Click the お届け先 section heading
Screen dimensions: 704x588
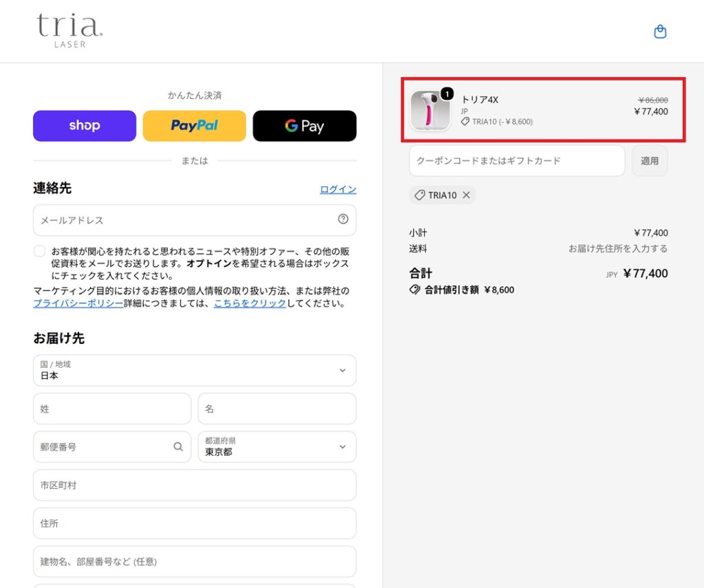coord(59,338)
